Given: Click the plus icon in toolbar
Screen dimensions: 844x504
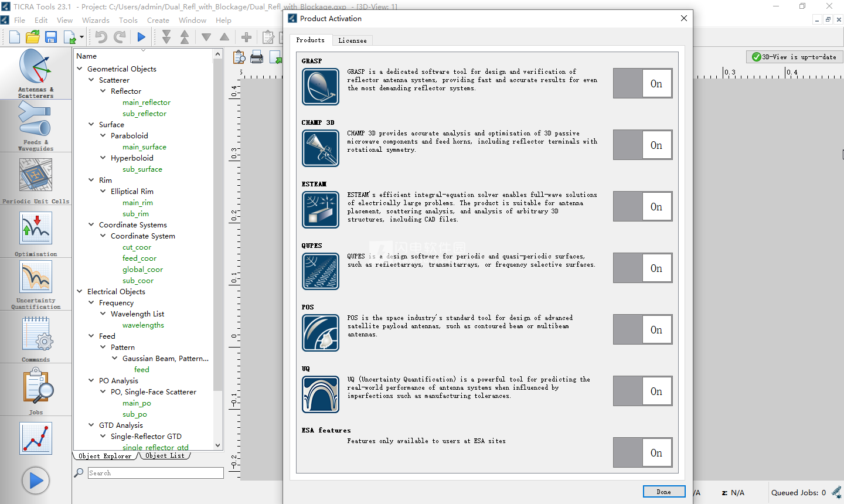Looking at the screenshot, I should click(247, 38).
